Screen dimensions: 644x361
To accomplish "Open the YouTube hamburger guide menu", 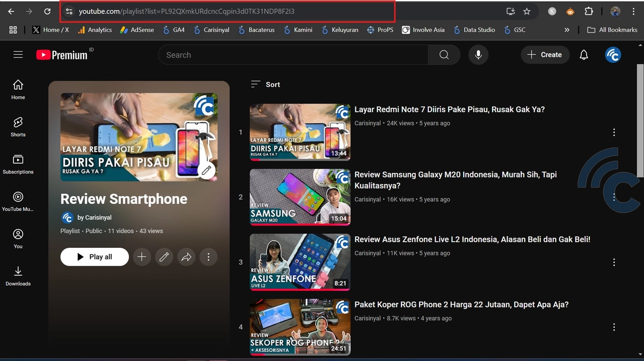I will tap(18, 55).
